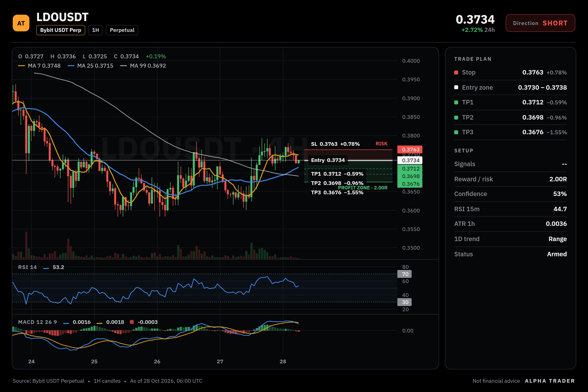Screen dimensions: 588x392
Task: Click the red 0.3763 stop price tag
Action: click(x=410, y=149)
